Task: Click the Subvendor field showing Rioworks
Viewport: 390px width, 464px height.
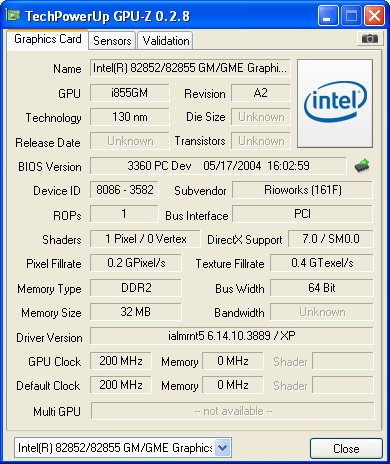Action: click(302, 190)
